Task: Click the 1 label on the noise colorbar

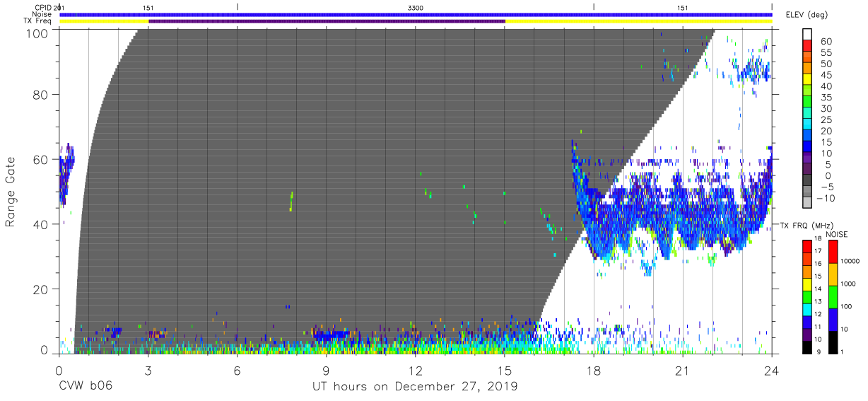Action: 842,351
